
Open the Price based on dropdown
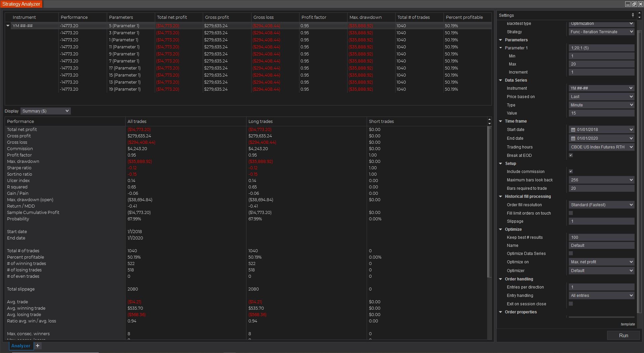(601, 97)
